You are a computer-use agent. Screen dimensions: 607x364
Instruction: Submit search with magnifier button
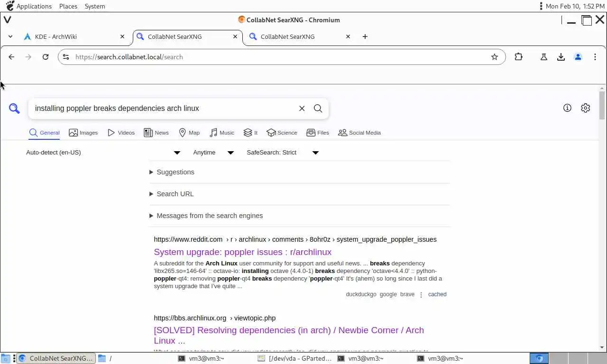tap(318, 109)
